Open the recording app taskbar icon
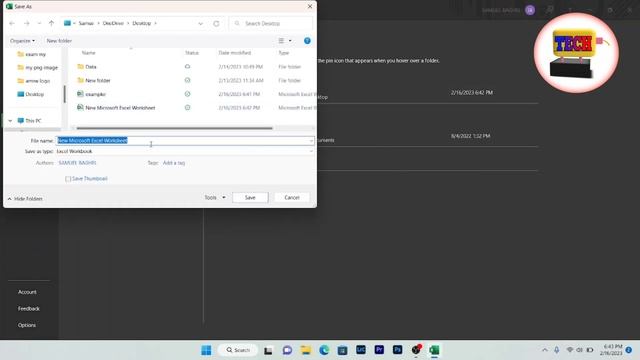 coord(416,350)
